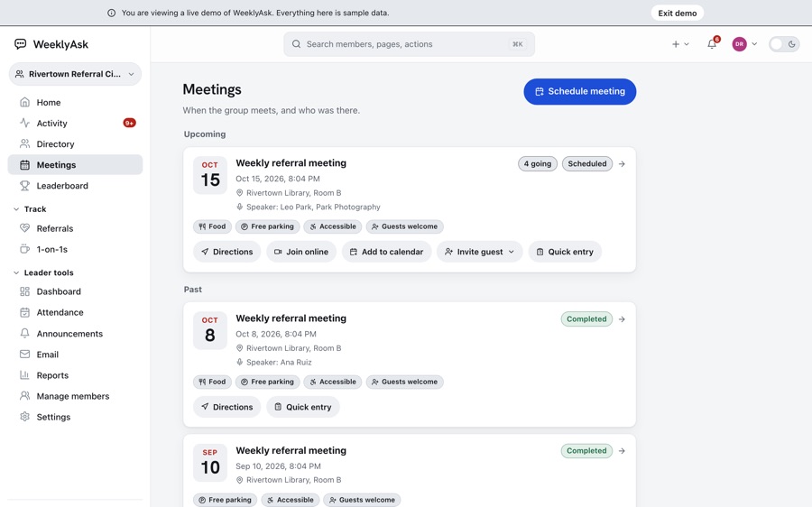This screenshot has width=812, height=507.
Task: Click Free parking tag on Oct 15 meeting
Action: (267, 226)
